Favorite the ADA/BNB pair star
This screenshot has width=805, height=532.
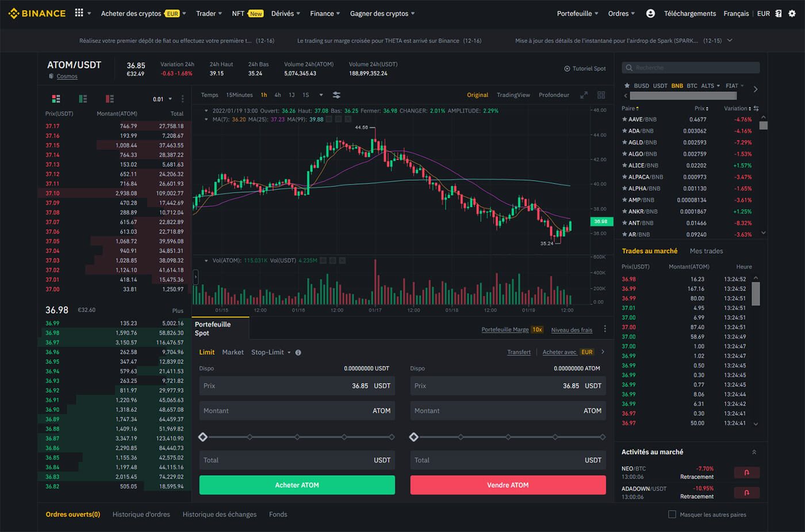(624, 131)
